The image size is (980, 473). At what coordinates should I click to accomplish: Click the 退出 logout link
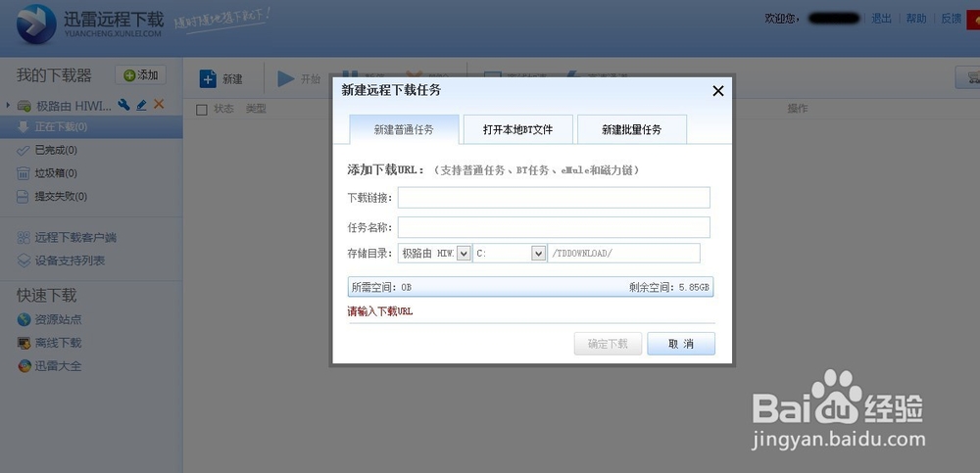point(881,19)
